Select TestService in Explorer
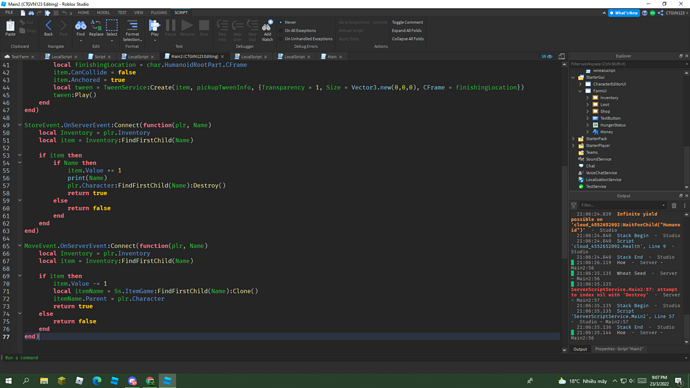Viewport: 690px width, 388px height. tap(595, 187)
